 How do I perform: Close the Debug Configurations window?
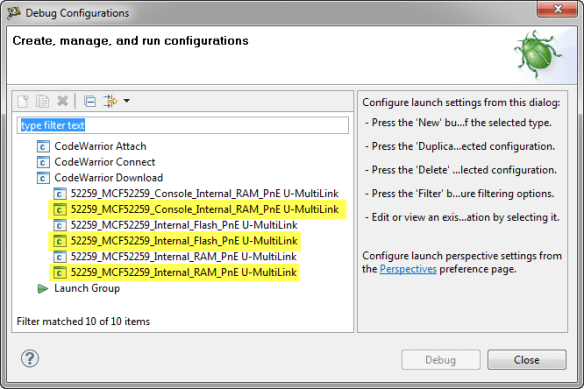[557, 9]
